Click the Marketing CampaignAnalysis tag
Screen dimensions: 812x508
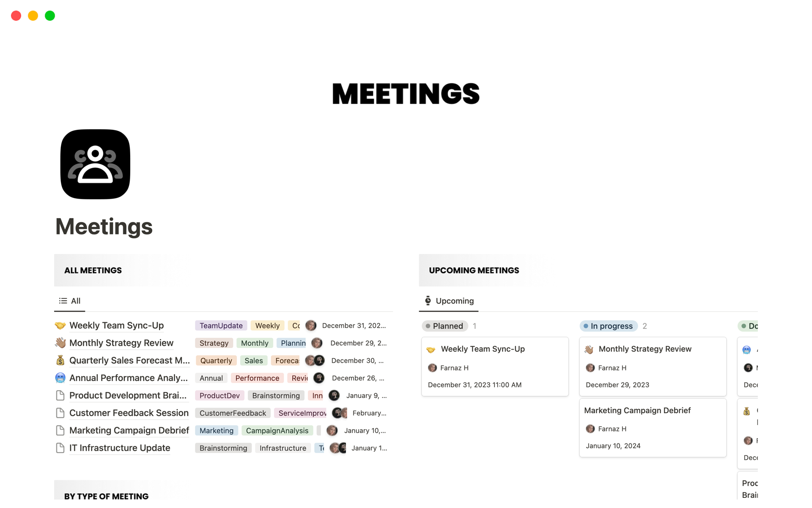pos(278,430)
